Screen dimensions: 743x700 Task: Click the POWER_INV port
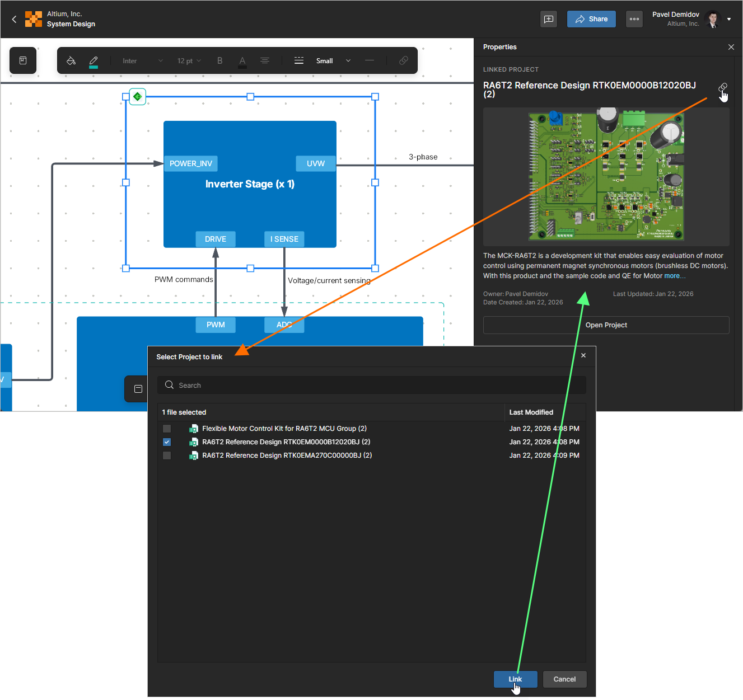(191, 163)
